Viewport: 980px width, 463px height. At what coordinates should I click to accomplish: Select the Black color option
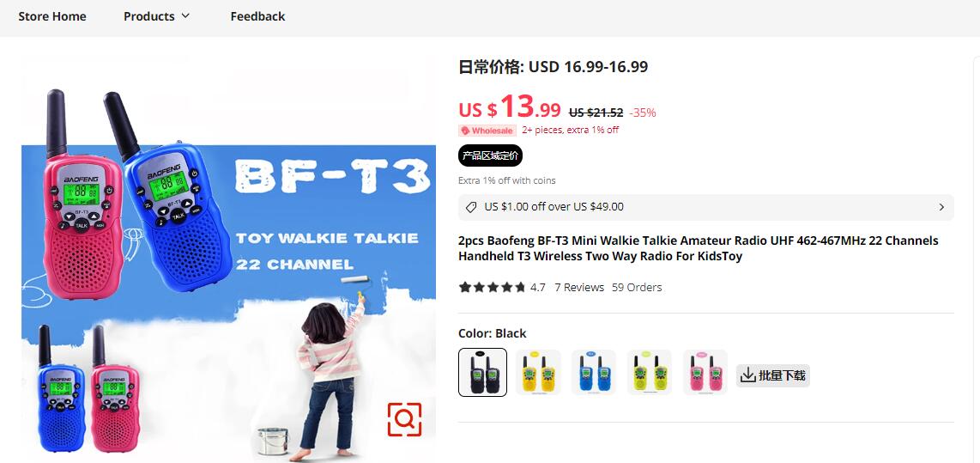[x=482, y=372]
